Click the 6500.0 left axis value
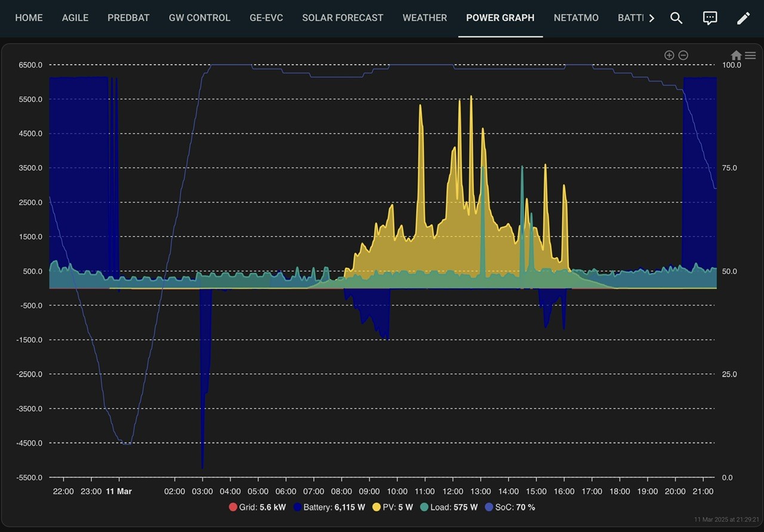Viewport: 764px width, 532px height. click(31, 65)
